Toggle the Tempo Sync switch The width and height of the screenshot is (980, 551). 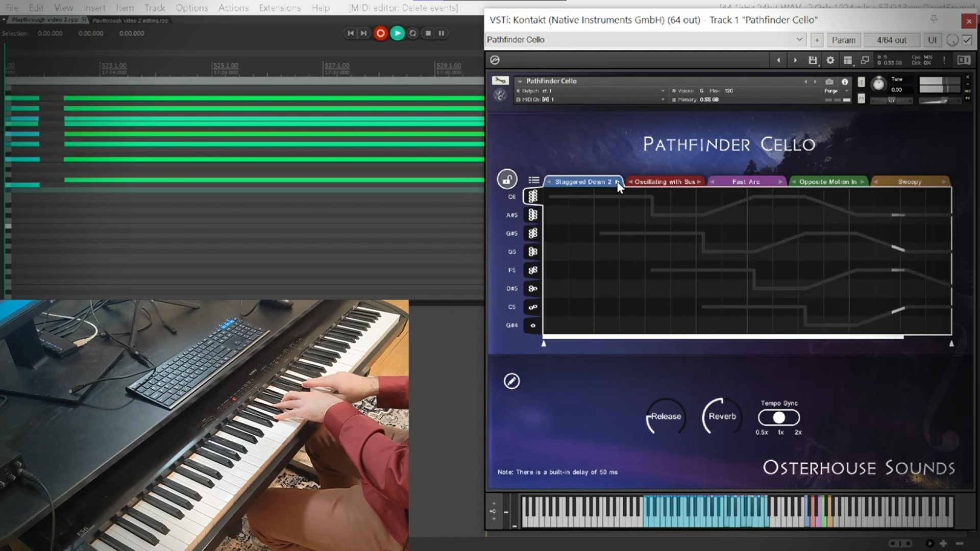click(779, 418)
